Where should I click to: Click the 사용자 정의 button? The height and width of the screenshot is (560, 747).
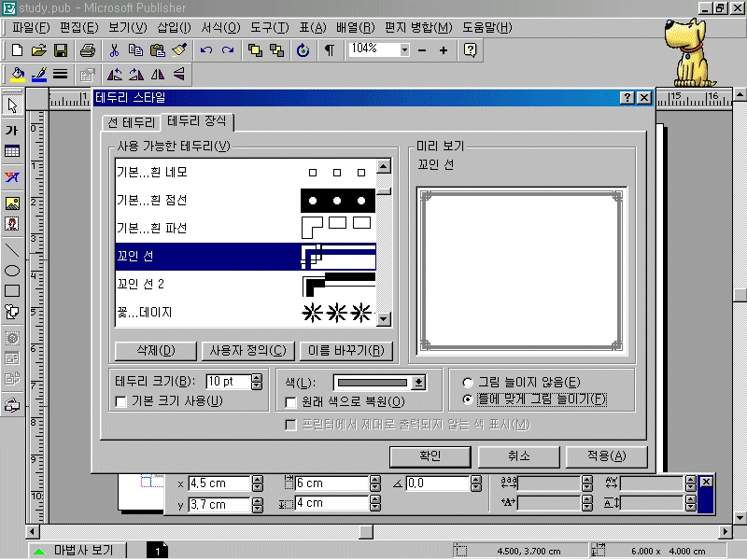point(247,351)
